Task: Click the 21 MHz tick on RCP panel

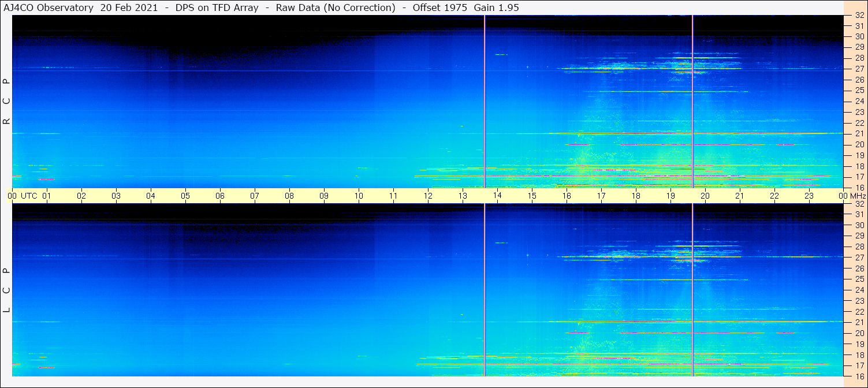Action: (x=859, y=134)
